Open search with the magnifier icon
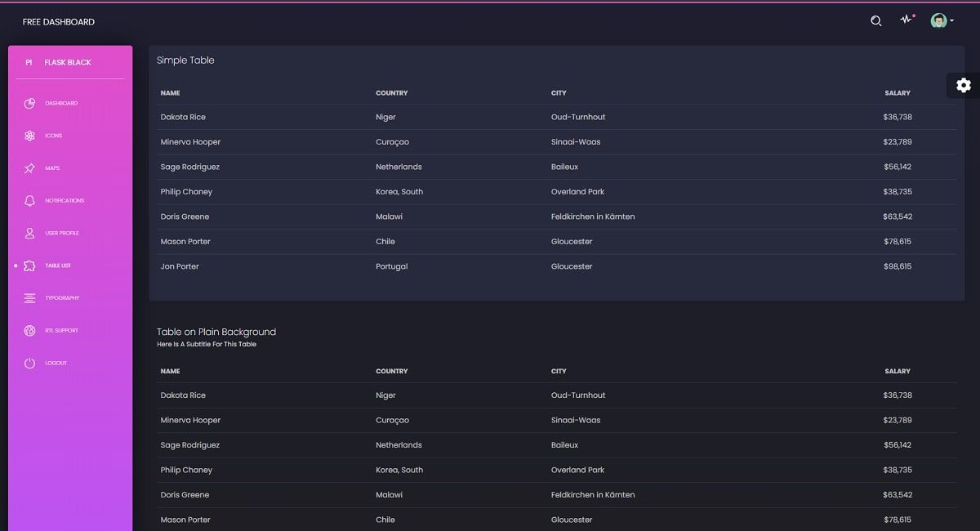This screenshot has width=980, height=531. coord(875,20)
